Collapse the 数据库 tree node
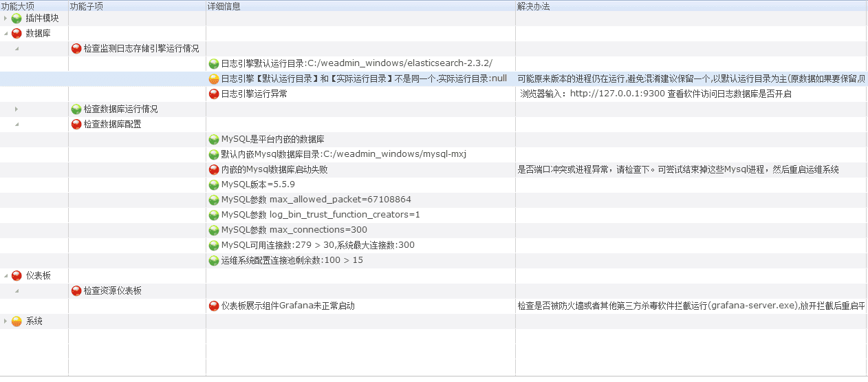Image resolution: width=868 pixels, height=382 pixels. 6,34
